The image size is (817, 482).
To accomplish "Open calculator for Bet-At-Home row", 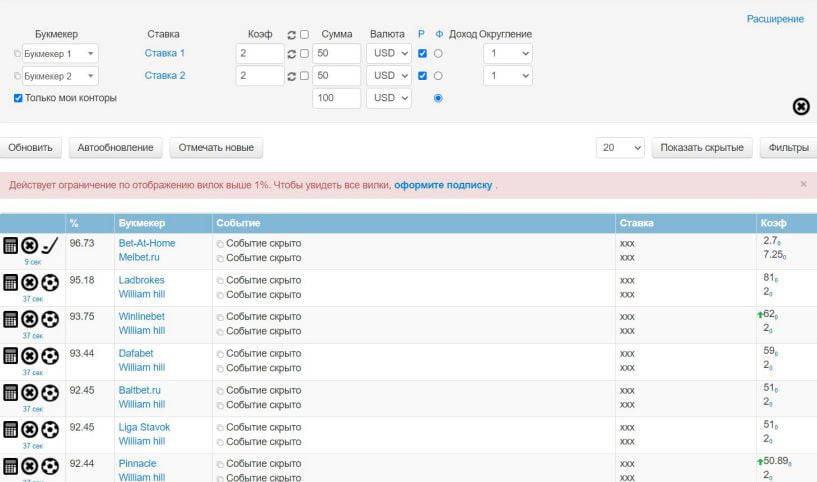I will tap(10, 245).
